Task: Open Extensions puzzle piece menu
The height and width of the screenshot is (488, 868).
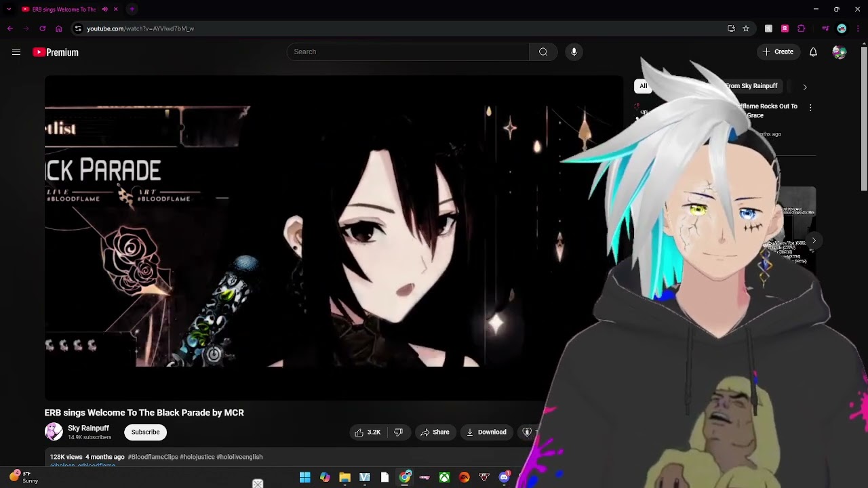Action: coord(801,28)
